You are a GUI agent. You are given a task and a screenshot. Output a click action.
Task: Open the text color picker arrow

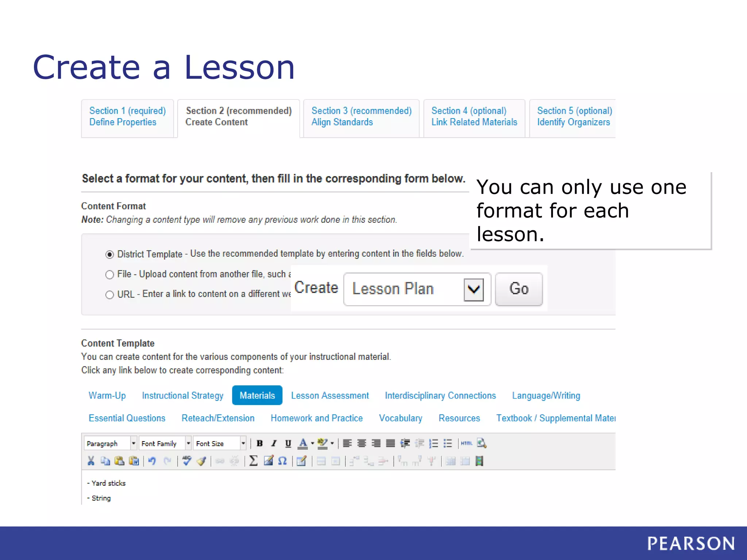313,443
